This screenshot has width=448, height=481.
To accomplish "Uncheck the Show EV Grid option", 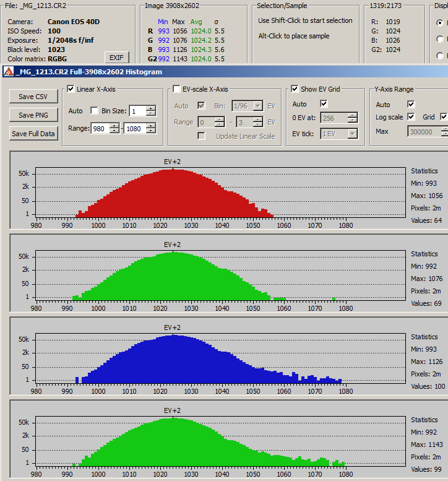I will [295, 89].
